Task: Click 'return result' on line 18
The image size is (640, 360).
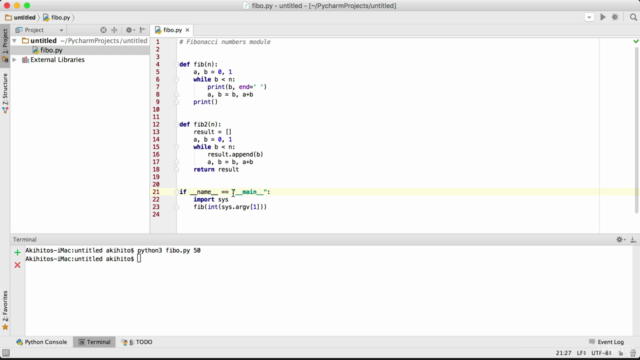Action: point(216,169)
